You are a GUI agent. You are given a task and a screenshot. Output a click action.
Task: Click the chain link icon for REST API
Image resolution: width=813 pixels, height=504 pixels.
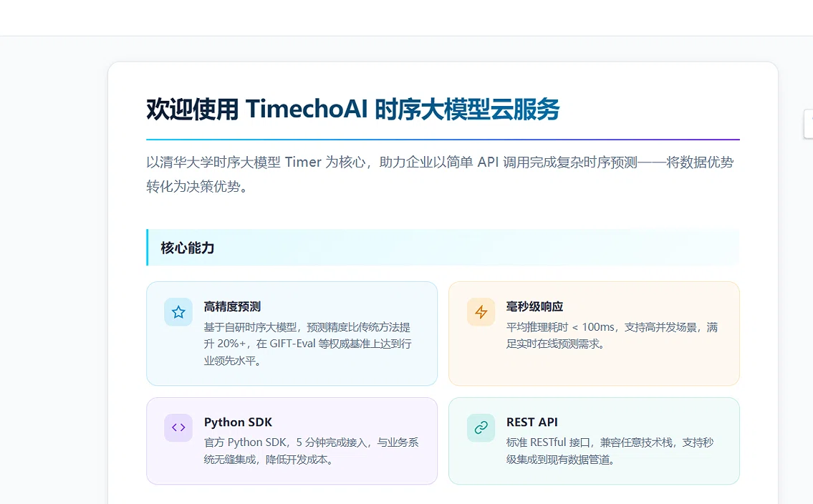481,427
